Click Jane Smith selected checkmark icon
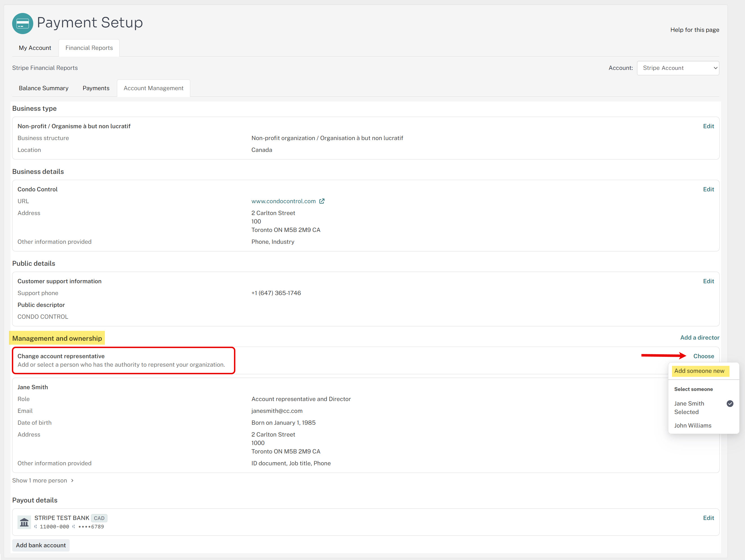Screen dimensions: 745x560 [730, 403]
